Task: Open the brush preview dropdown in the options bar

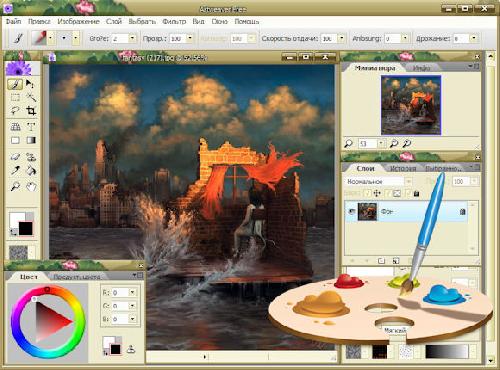Action: tap(51, 38)
